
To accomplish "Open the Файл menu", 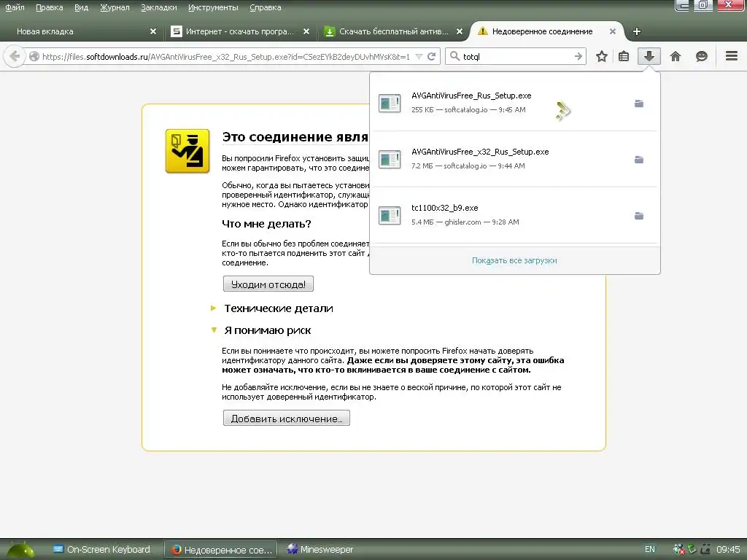I will (x=15, y=7).
